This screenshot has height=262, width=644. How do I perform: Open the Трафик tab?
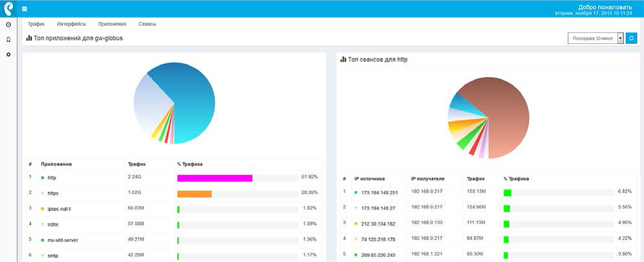coord(36,24)
